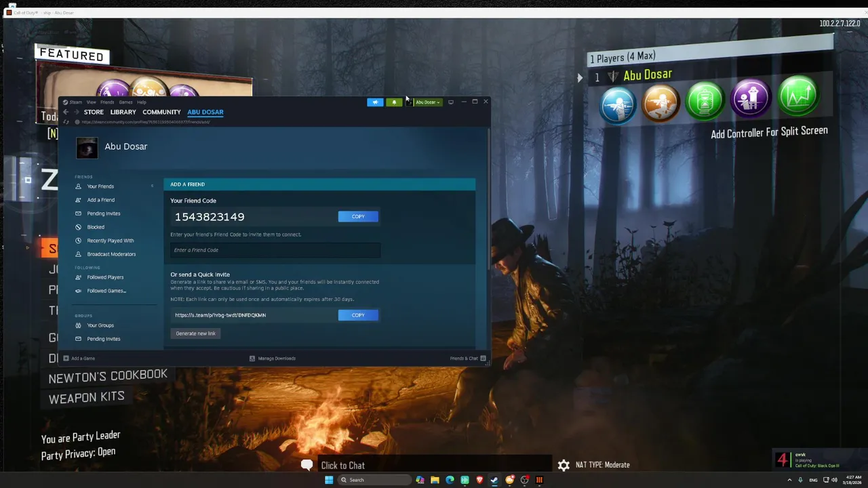
Task: Show hidden system tray icons chevron
Action: [x=789, y=480]
